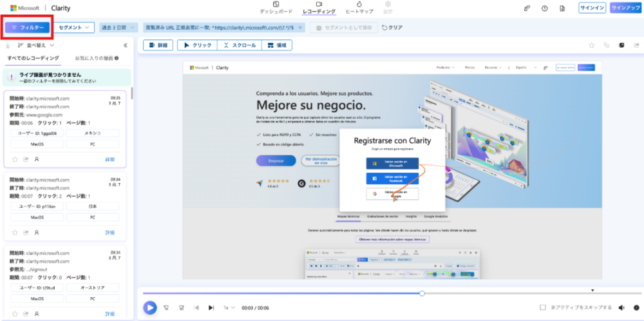This screenshot has width=644, height=321.
Task: Go to the previous recording
Action: (x=196, y=308)
